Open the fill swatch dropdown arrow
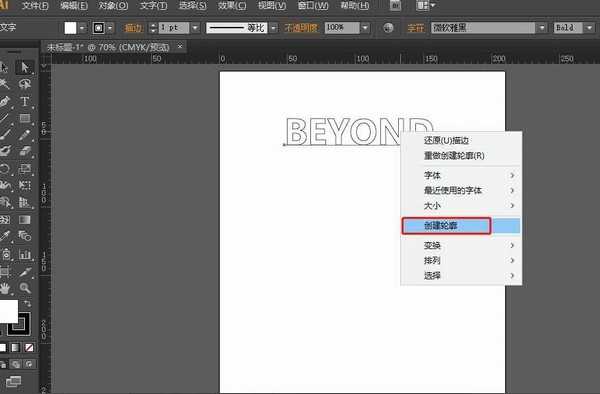 click(83, 28)
